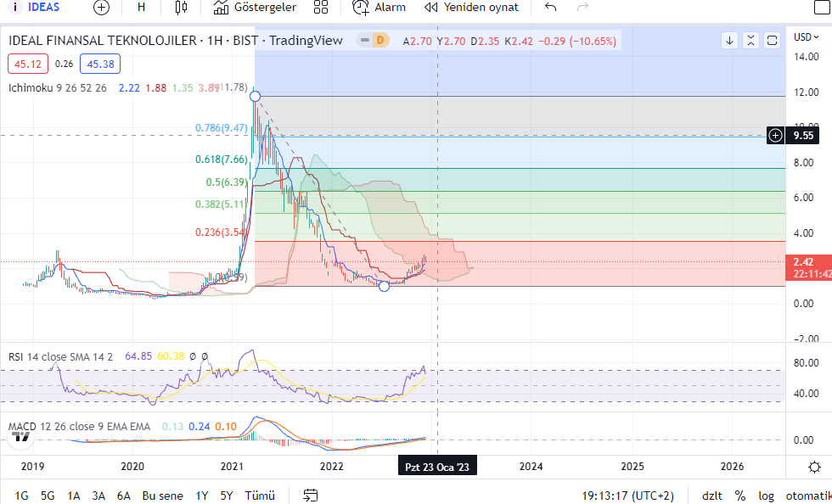Click the 0.618(7.66) Fibonacci level label

[x=222, y=160]
